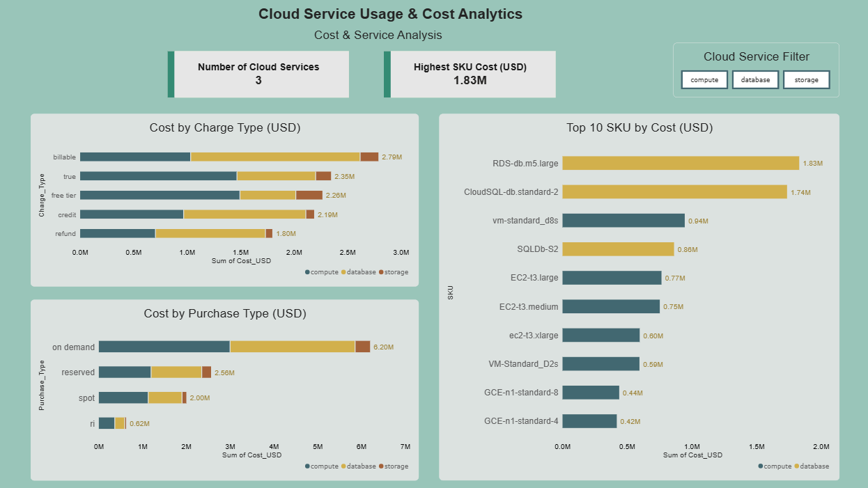Click the Top 10 SKU by Cost title
The image size is (868, 488).
point(640,128)
